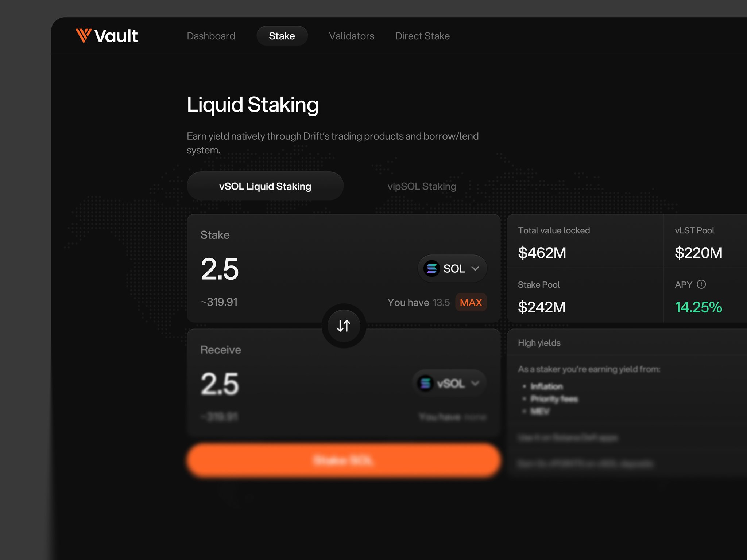Switch to the vipSOL Staking option

click(422, 186)
